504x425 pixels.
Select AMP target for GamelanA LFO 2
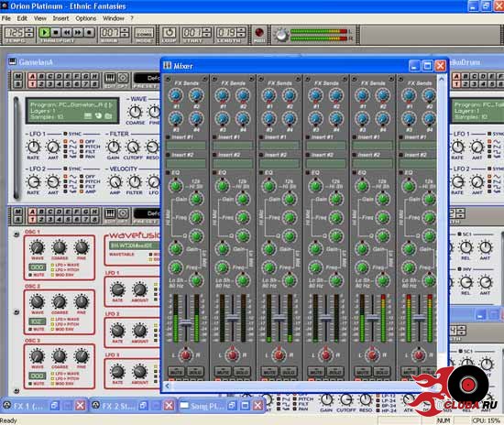(x=82, y=191)
